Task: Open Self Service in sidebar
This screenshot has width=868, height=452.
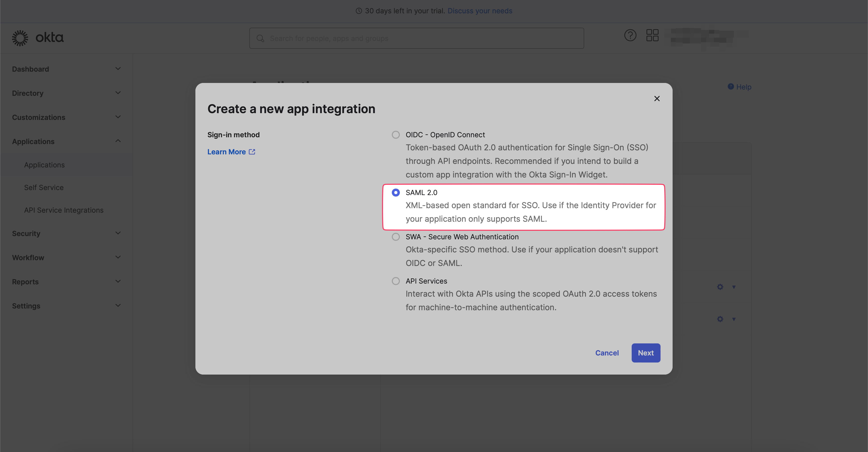Action: [44, 188]
